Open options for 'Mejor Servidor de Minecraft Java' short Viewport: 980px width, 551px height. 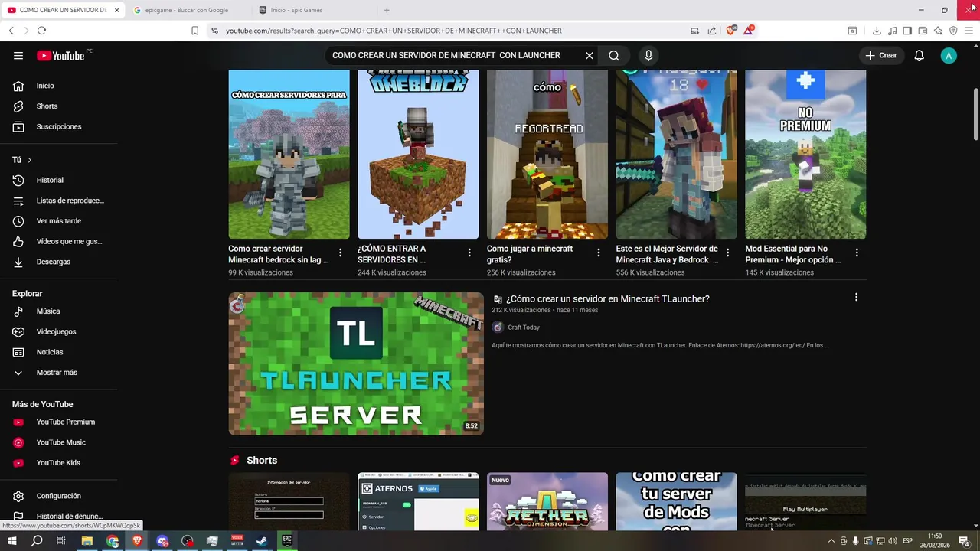(x=727, y=253)
